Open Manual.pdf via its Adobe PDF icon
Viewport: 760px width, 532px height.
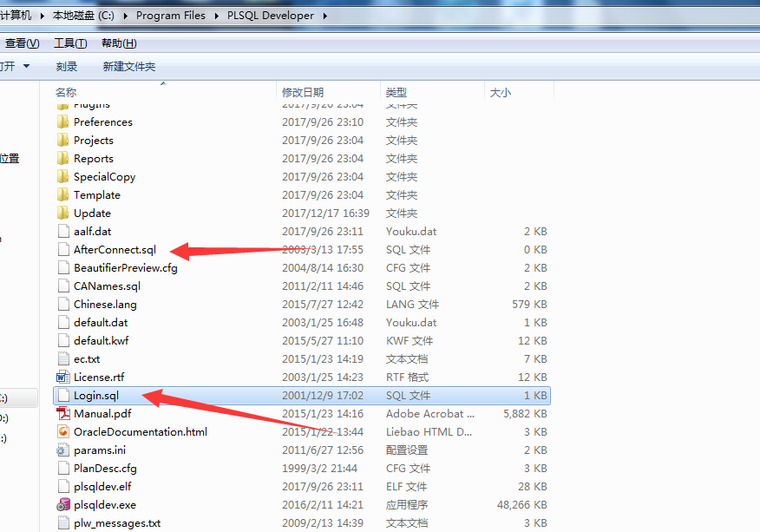pyautogui.click(x=63, y=413)
